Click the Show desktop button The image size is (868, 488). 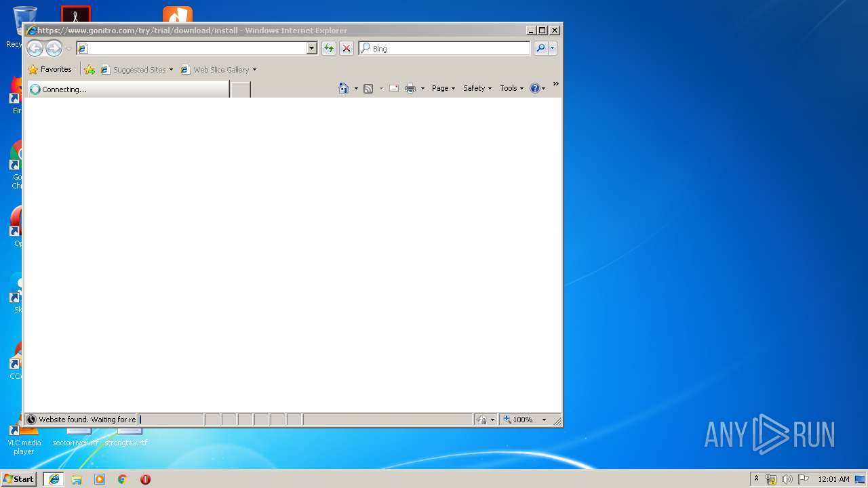click(x=861, y=479)
